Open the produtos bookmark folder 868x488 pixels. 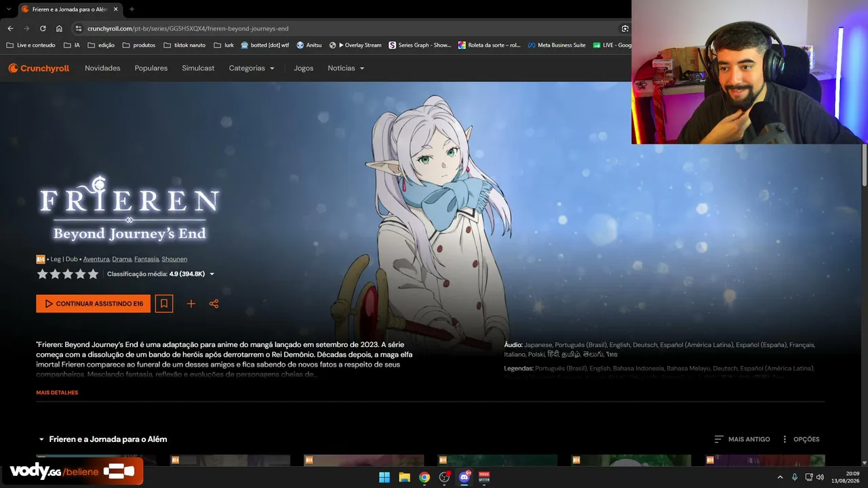139,45
